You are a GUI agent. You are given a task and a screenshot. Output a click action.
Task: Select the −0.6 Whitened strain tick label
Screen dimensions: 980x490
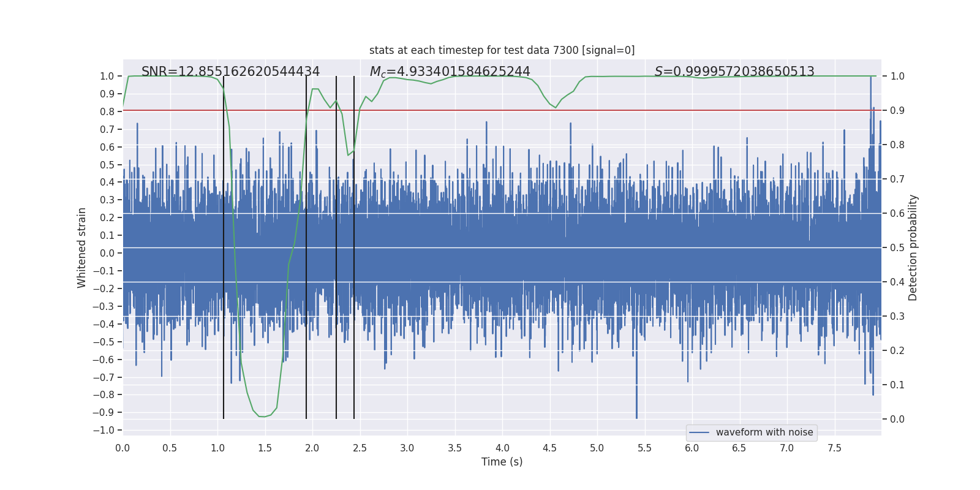[104, 360]
